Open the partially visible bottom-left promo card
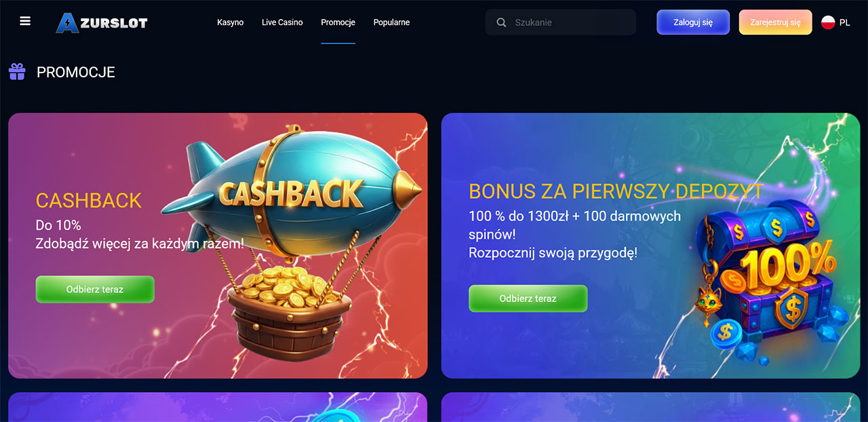 pos(218,407)
